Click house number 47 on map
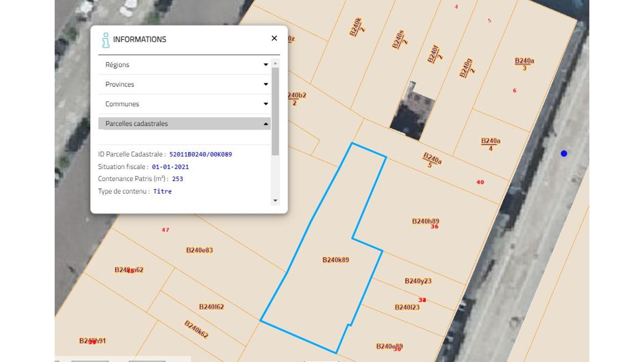This screenshot has height=362, width=644. coord(165,230)
